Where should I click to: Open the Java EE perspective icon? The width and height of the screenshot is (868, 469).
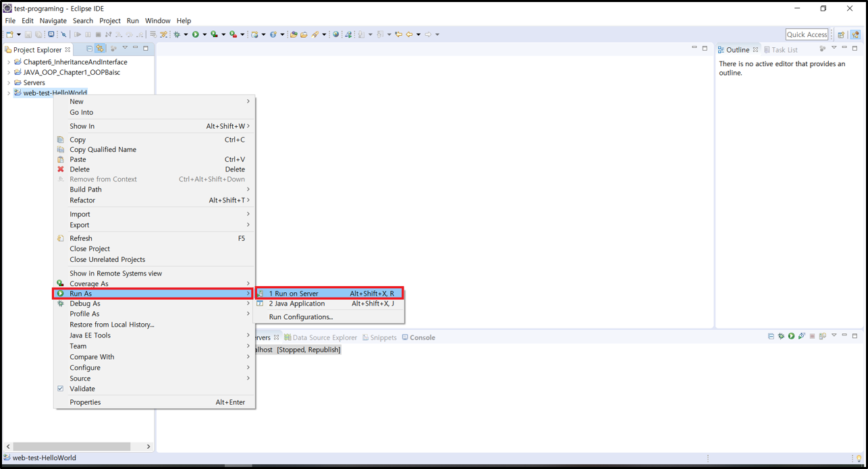click(855, 34)
